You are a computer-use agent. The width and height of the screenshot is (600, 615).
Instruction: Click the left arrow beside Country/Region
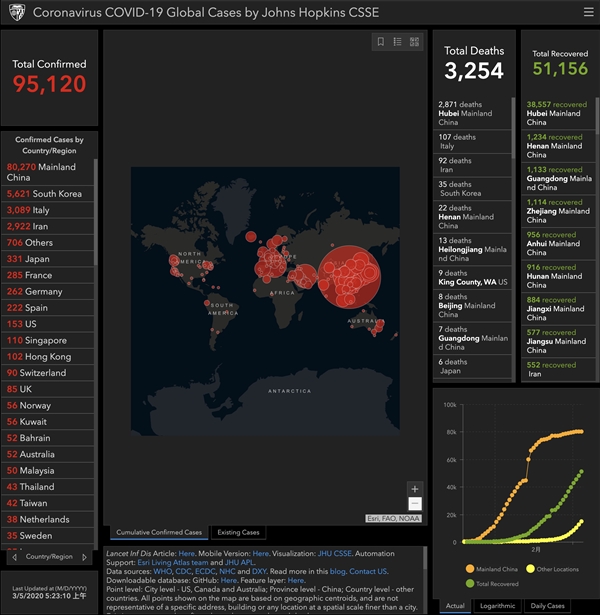(x=10, y=556)
